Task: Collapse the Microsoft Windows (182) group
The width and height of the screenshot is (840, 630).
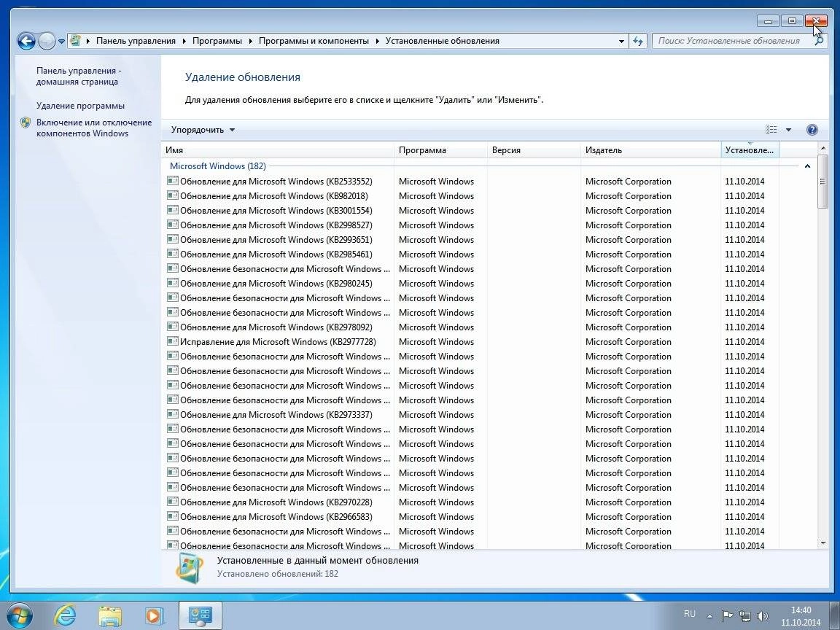Action: [807, 166]
